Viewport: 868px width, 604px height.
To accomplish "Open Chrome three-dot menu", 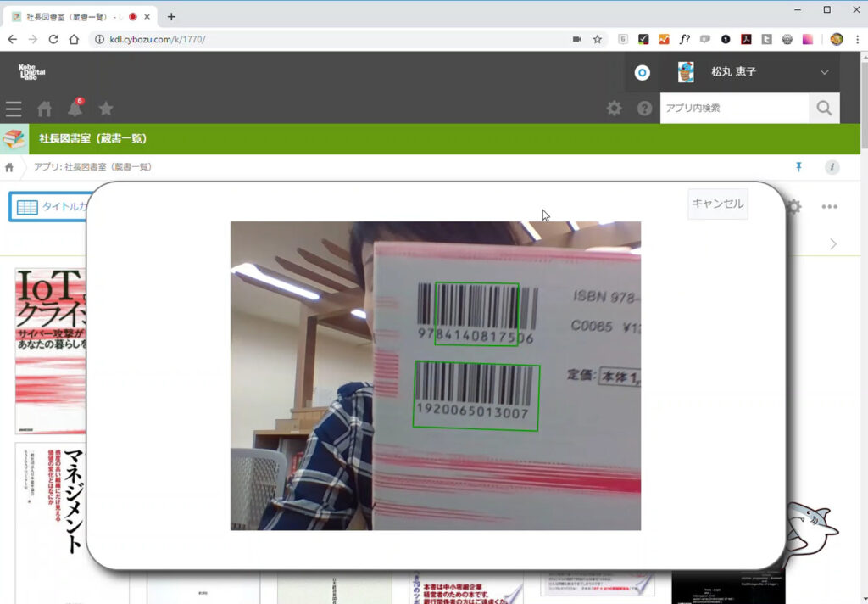I will 858,39.
